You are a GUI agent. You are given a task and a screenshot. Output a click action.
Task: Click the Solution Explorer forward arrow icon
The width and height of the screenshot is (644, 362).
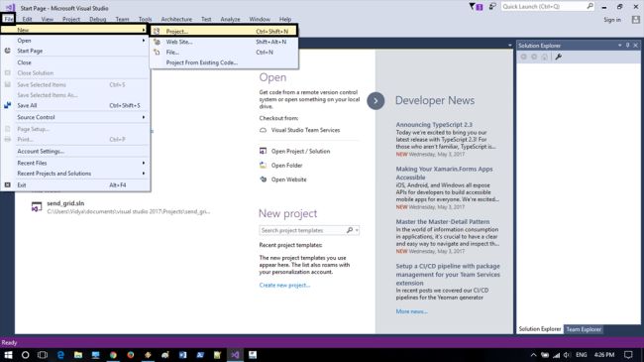[x=534, y=57]
